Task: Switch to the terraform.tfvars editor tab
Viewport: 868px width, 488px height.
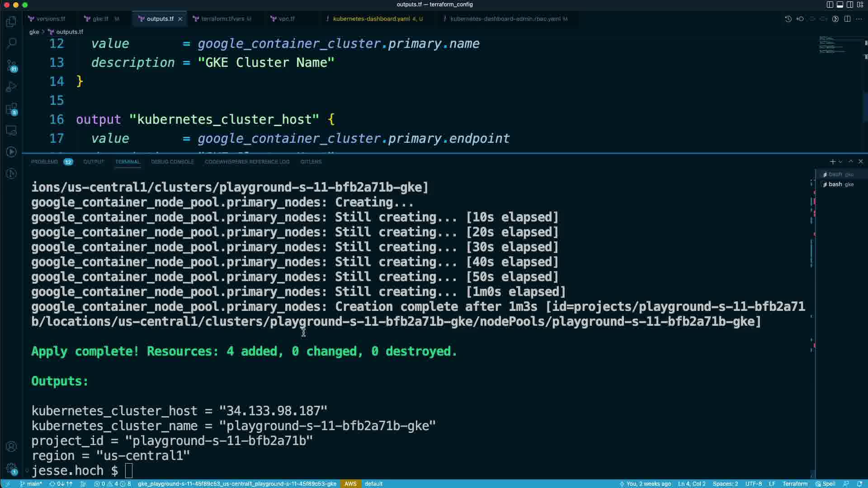Action: 222,19
